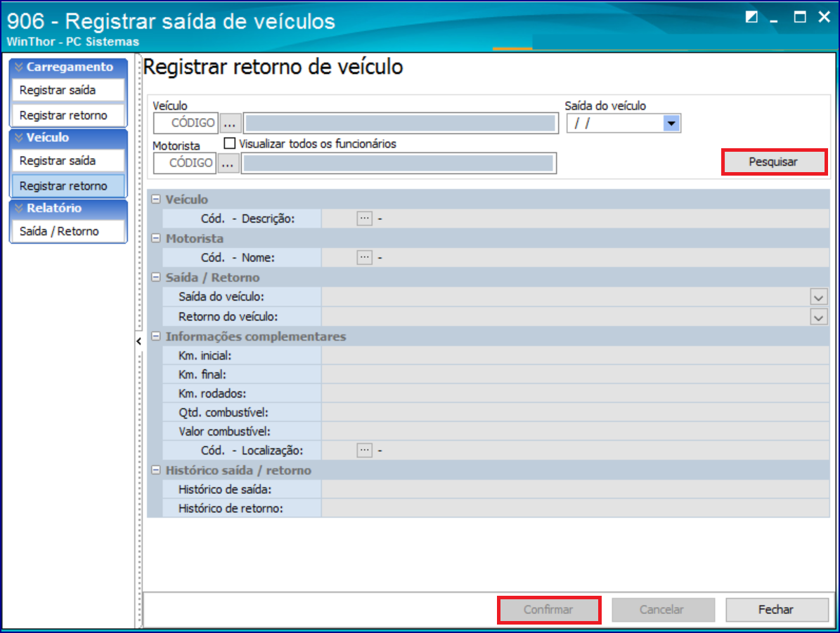The image size is (840, 633).
Task: Focus the Motorista CÓDIGO input field
Action: coord(184,163)
